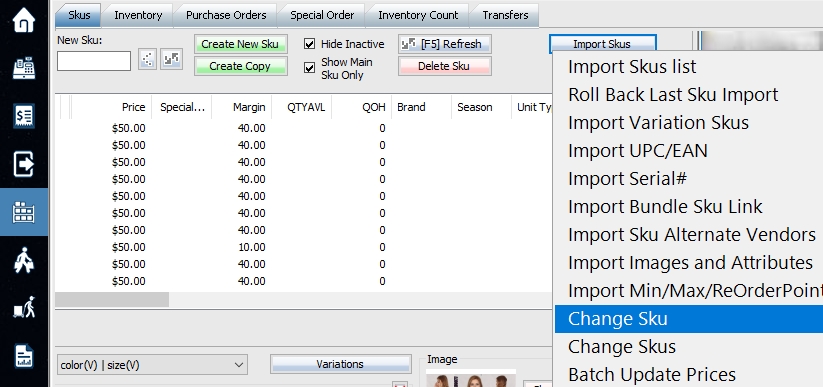The image size is (823, 387).
Task: Click the Special... column header
Action: coord(182,107)
